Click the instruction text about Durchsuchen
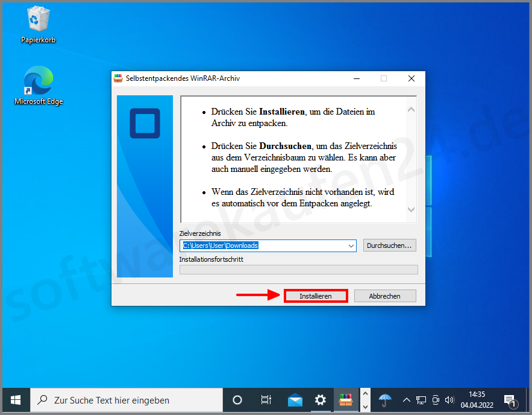532x415 pixels. click(304, 157)
